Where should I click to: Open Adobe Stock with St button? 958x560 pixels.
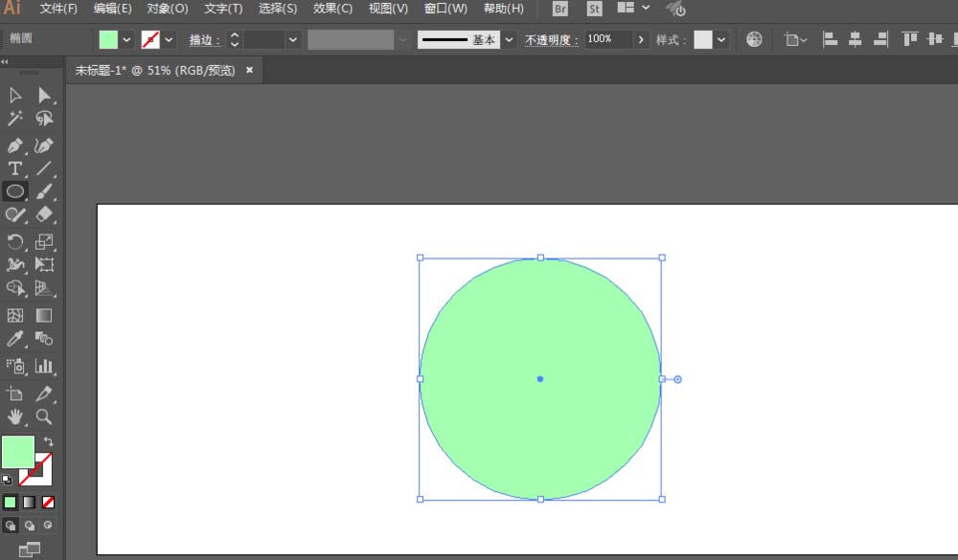(x=594, y=9)
